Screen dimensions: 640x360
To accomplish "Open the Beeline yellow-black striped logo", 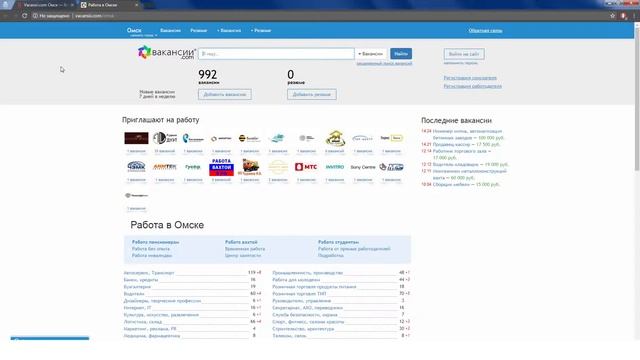I will (249, 138).
